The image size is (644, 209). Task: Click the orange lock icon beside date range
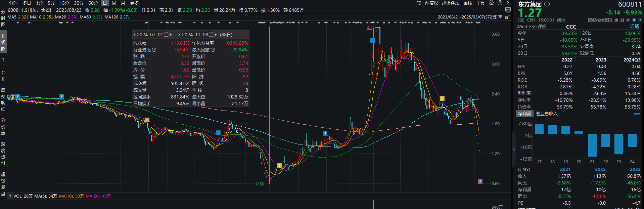coord(507,17)
